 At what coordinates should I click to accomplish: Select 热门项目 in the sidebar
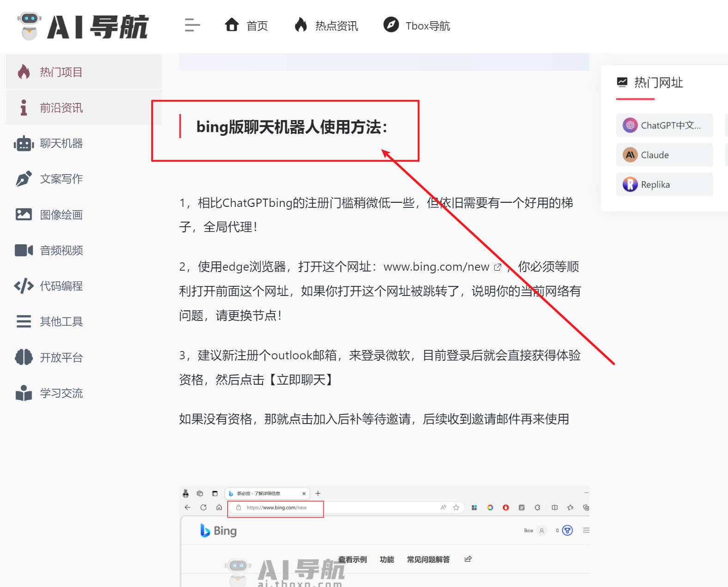[x=84, y=72]
